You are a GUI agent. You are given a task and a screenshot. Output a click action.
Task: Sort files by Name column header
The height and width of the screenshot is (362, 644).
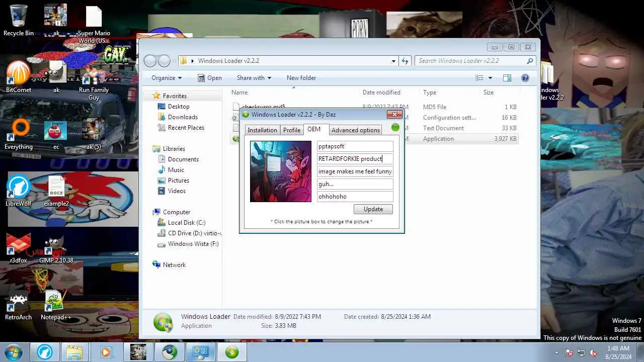point(294,93)
